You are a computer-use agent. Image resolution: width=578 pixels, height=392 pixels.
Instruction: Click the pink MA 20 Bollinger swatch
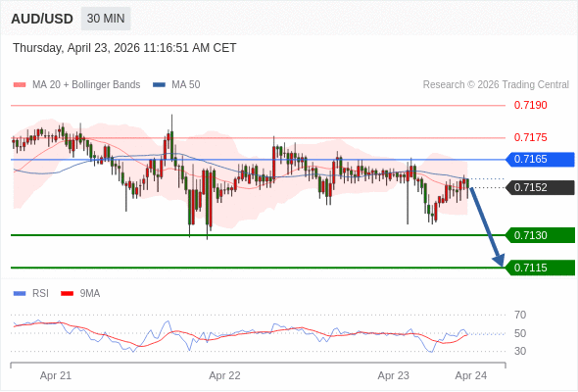(x=20, y=85)
